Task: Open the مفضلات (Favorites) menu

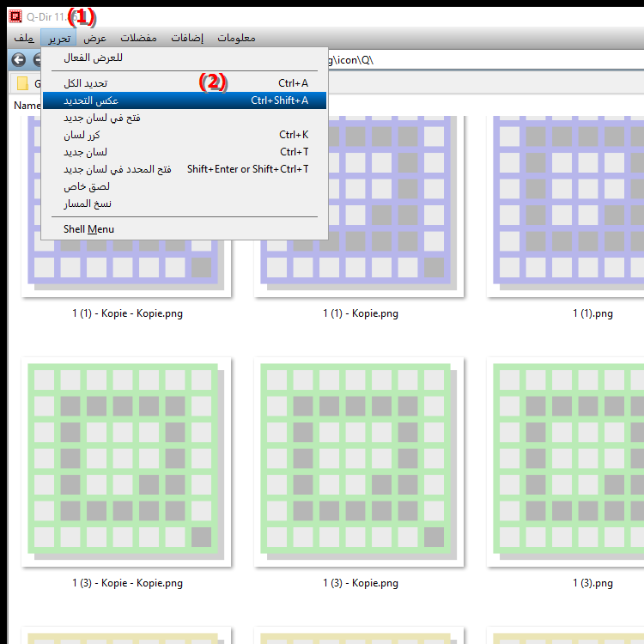Action: [138, 38]
